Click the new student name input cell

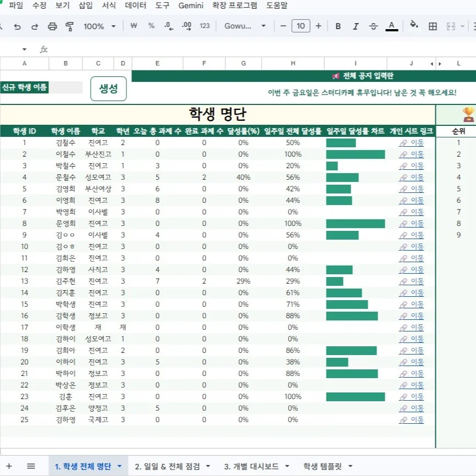click(65, 87)
